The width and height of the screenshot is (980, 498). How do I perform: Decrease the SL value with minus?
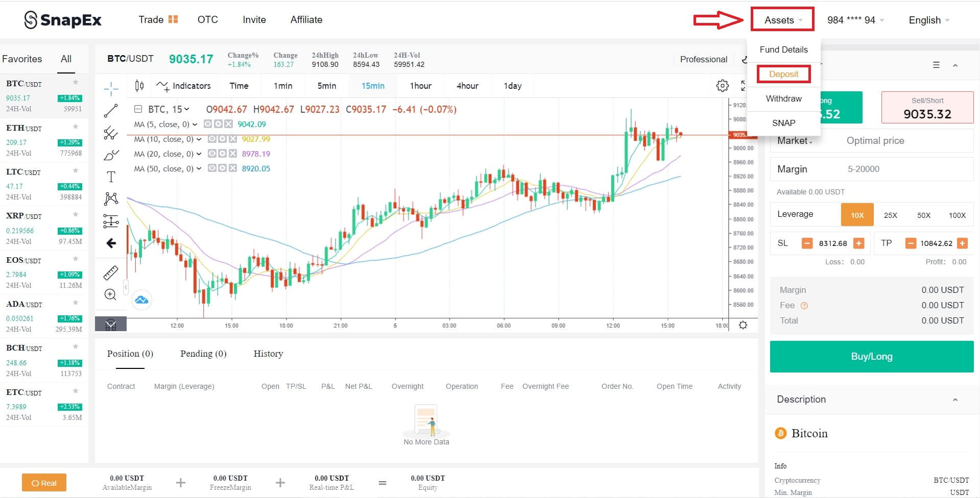point(807,243)
